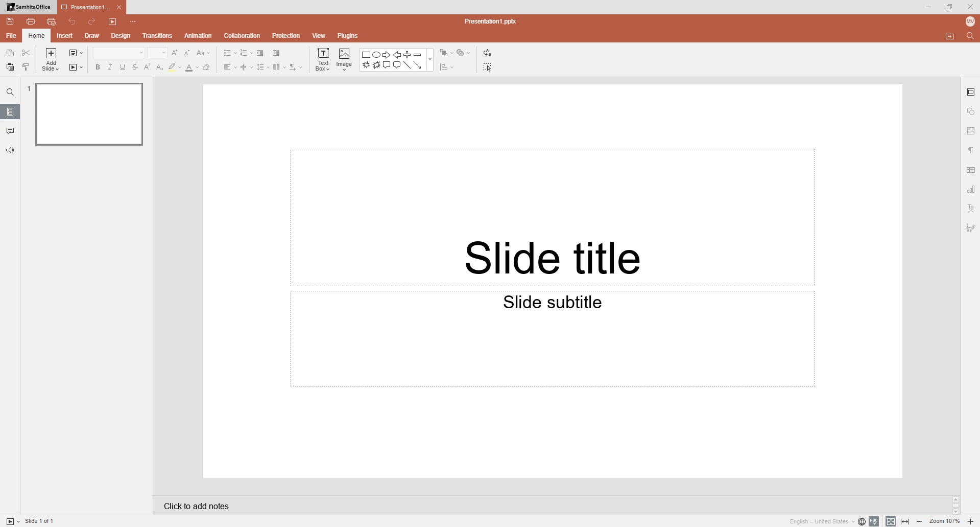The width and height of the screenshot is (980, 527).
Task: Click the Save icon in quick toolbar
Action: click(10, 21)
